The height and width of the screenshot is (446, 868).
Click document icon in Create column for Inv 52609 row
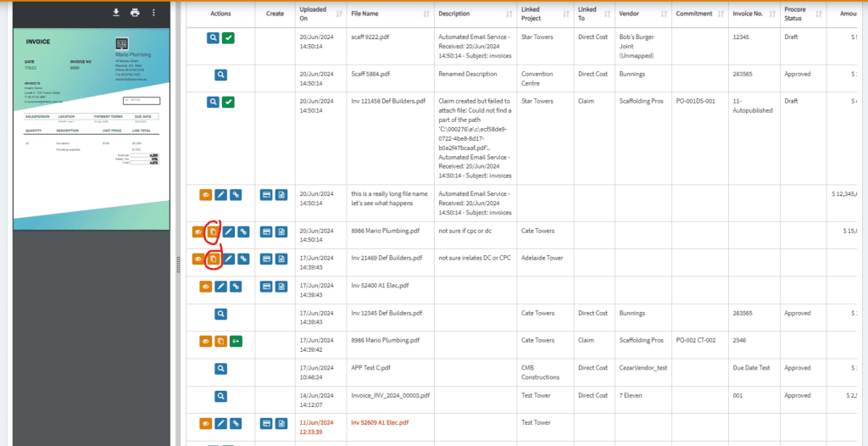point(281,423)
